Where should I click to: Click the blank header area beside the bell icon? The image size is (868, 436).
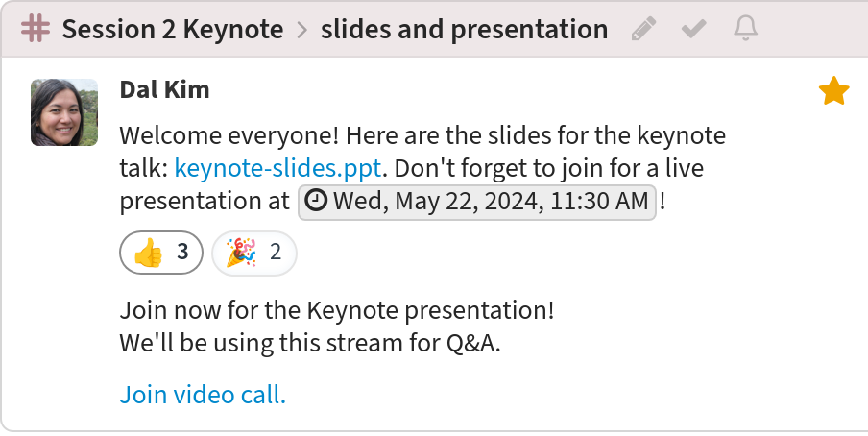click(814, 29)
